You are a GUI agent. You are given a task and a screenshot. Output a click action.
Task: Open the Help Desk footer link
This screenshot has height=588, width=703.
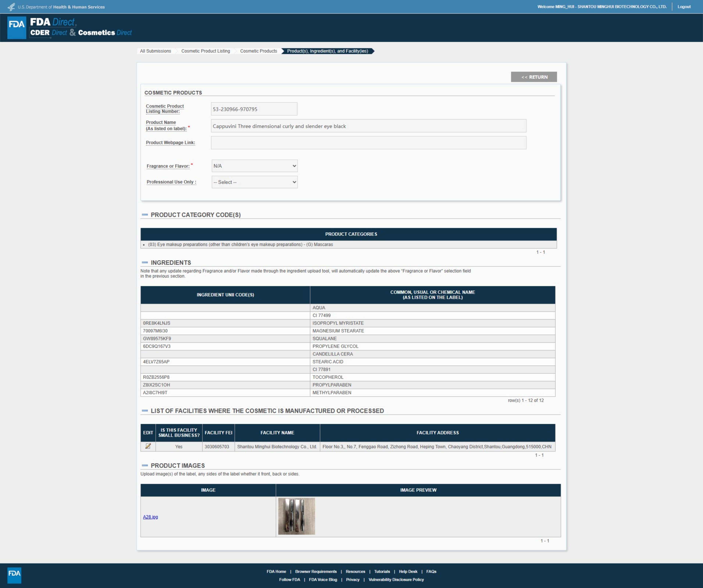[408, 571]
